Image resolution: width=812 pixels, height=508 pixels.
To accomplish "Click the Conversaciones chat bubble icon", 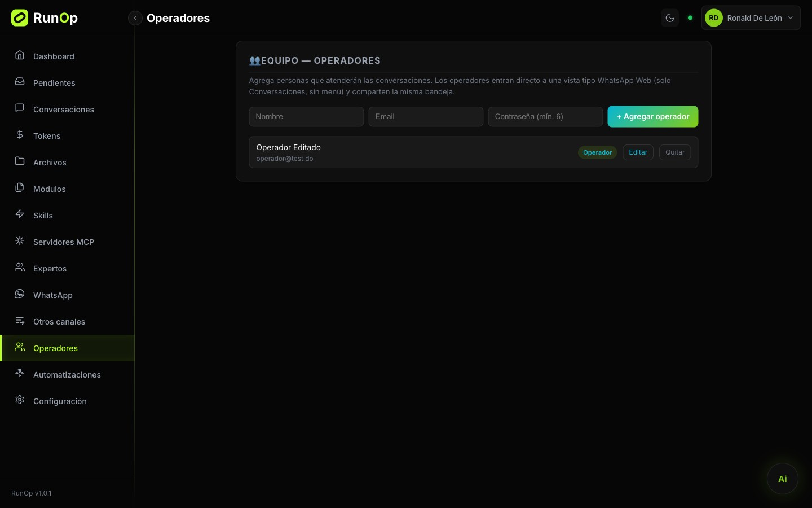I will (x=20, y=108).
